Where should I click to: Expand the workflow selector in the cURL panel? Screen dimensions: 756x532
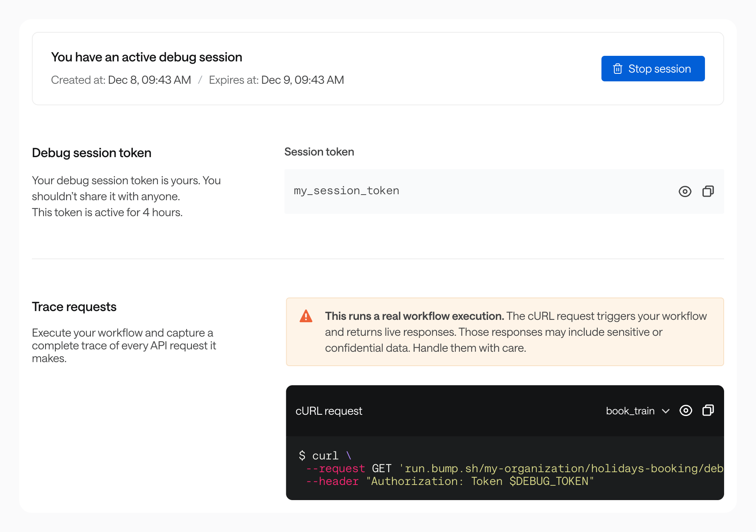[637, 411]
